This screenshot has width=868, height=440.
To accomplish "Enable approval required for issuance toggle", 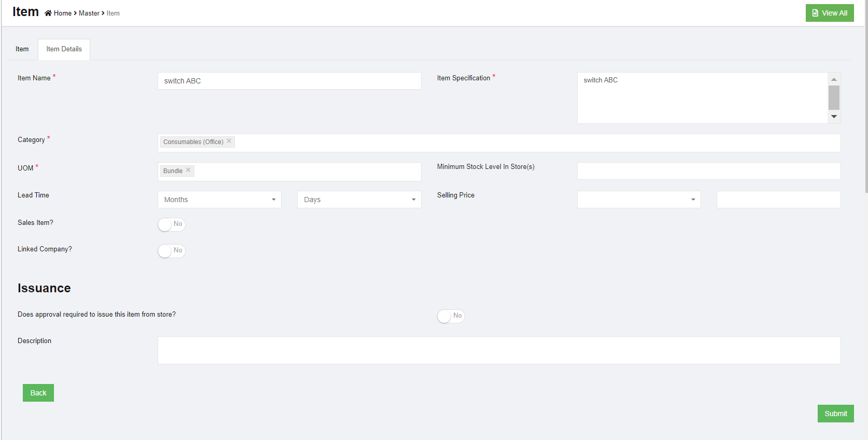I will (451, 316).
